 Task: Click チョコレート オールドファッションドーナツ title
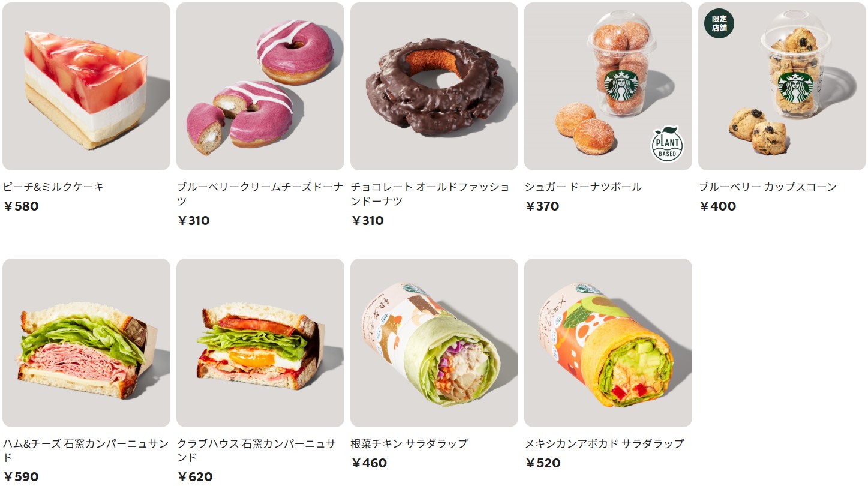(x=431, y=194)
